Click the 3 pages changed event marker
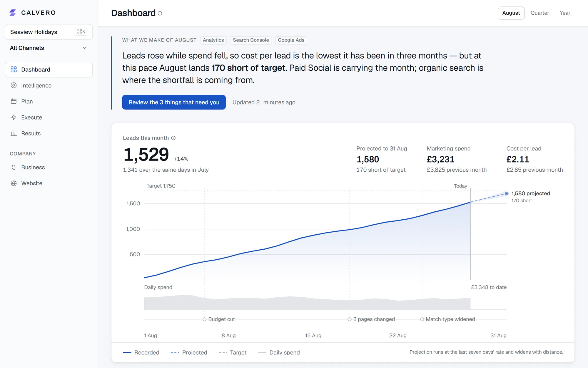Screen dimensions: 588x368 click(350, 319)
